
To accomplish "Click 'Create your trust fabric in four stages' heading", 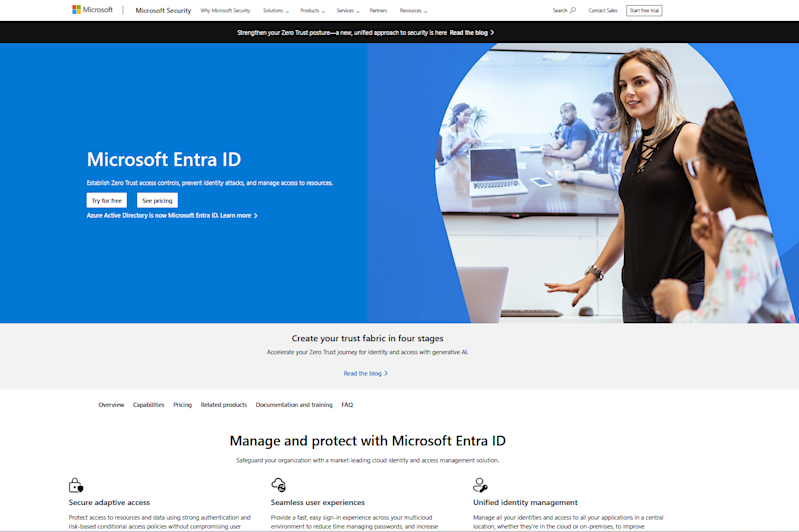I will click(x=367, y=338).
